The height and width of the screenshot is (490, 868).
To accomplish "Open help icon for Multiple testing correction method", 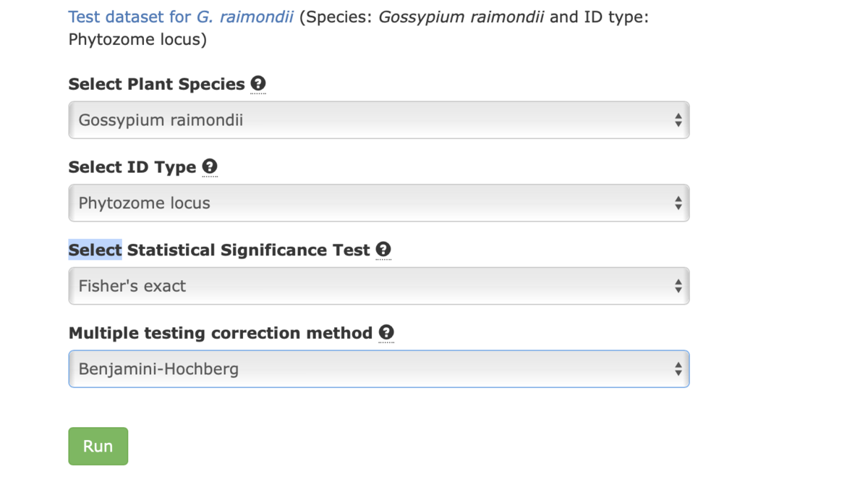I will 386,333.
